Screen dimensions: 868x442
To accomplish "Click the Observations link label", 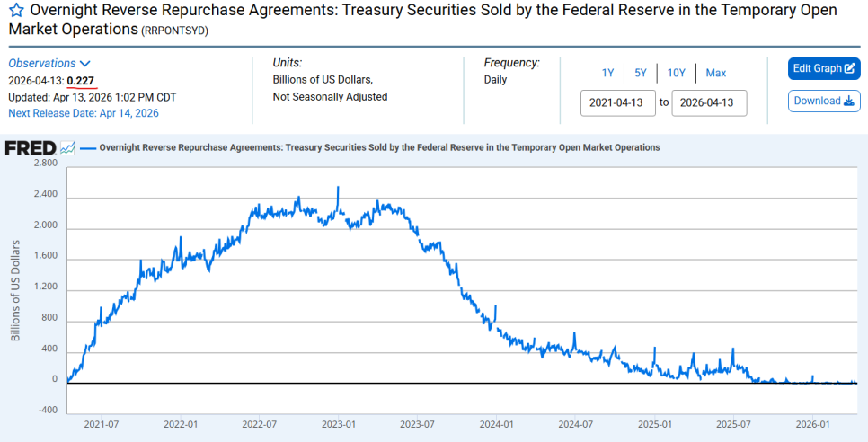I will click(x=42, y=64).
